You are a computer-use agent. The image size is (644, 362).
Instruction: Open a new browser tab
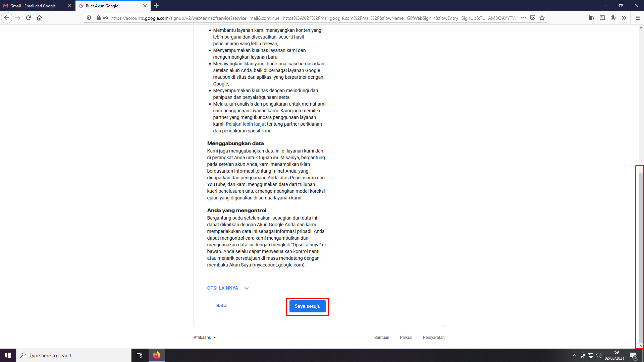pyautogui.click(x=156, y=6)
